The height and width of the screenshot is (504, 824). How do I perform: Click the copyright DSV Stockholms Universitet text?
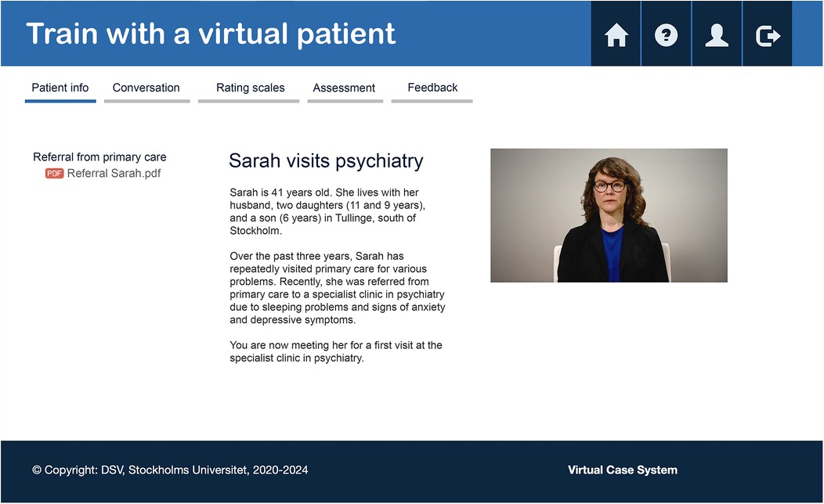pyautogui.click(x=170, y=470)
